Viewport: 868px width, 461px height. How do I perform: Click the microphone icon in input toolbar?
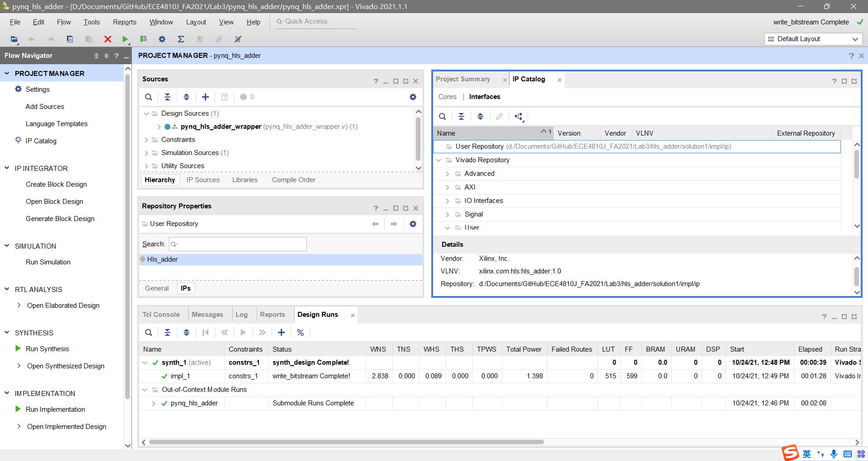834,454
